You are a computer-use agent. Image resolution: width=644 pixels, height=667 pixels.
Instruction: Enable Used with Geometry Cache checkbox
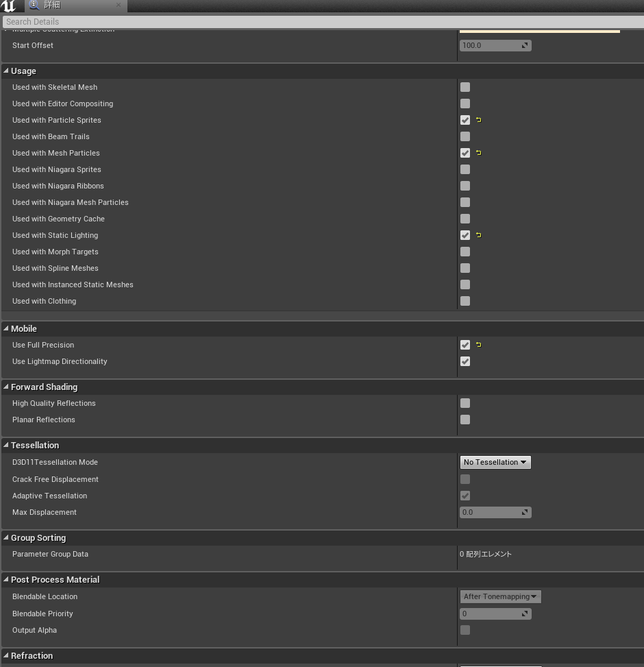[465, 219]
